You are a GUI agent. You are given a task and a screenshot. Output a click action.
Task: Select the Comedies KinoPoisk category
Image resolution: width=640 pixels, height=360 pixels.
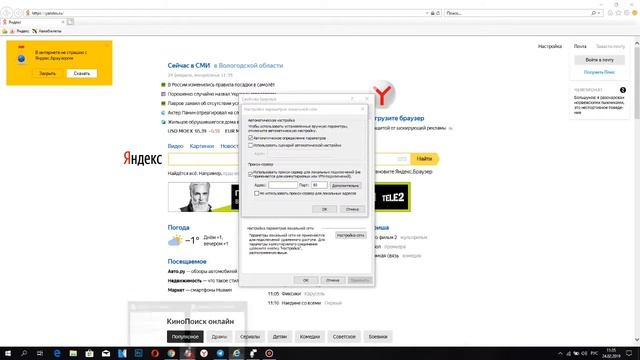pyautogui.click(x=310, y=337)
